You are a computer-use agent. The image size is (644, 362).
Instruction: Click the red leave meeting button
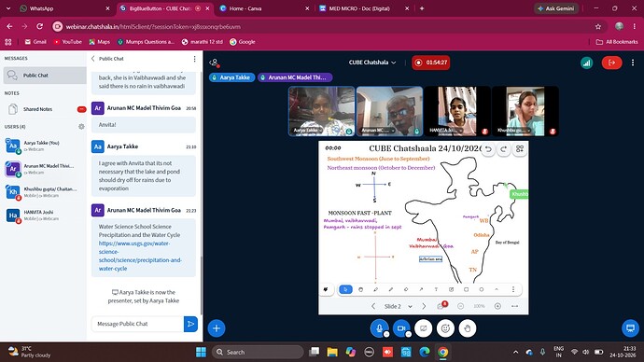pos(611,63)
